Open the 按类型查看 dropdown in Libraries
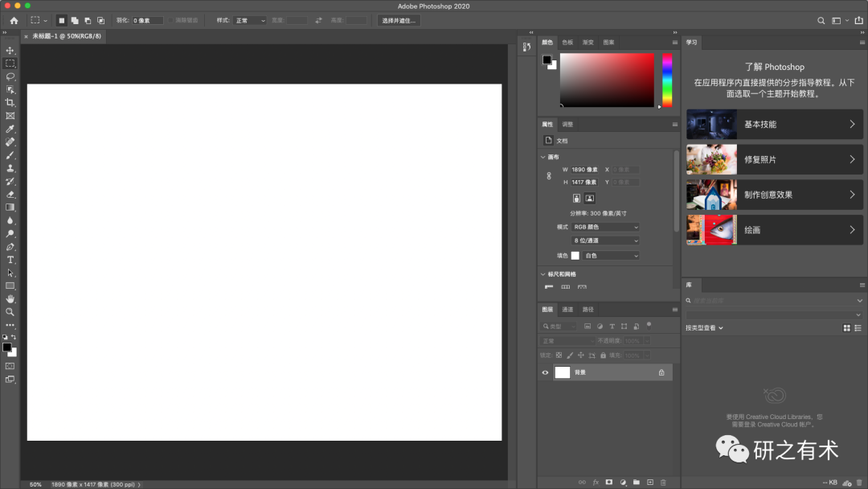The height and width of the screenshot is (489, 868). click(704, 328)
